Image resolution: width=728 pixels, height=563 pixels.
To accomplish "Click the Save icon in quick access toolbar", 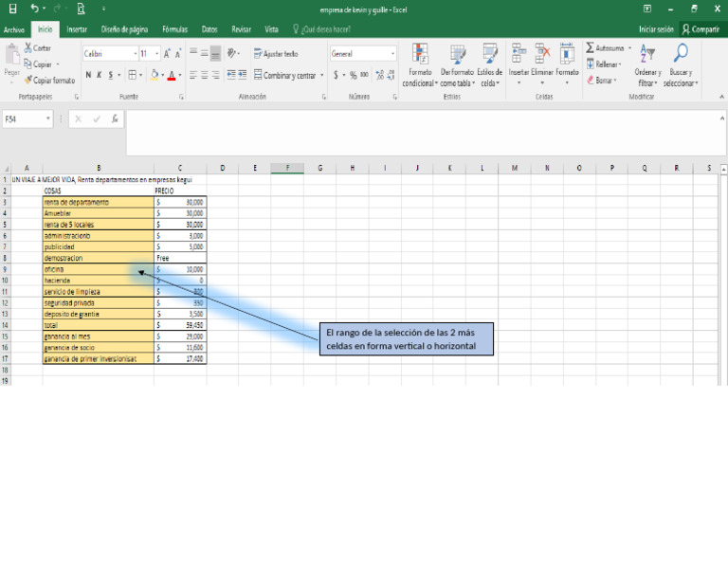I will [x=10, y=9].
